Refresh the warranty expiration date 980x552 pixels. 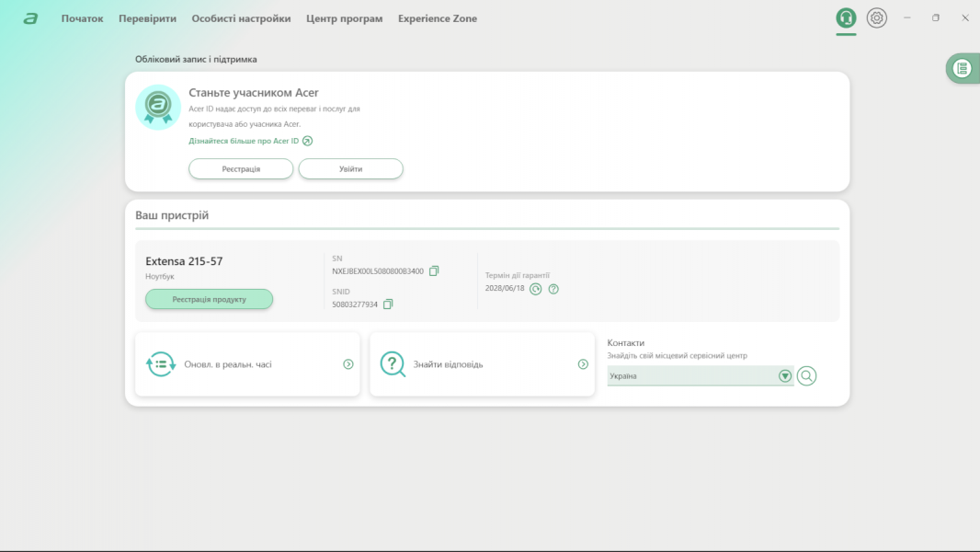(536, 289)
